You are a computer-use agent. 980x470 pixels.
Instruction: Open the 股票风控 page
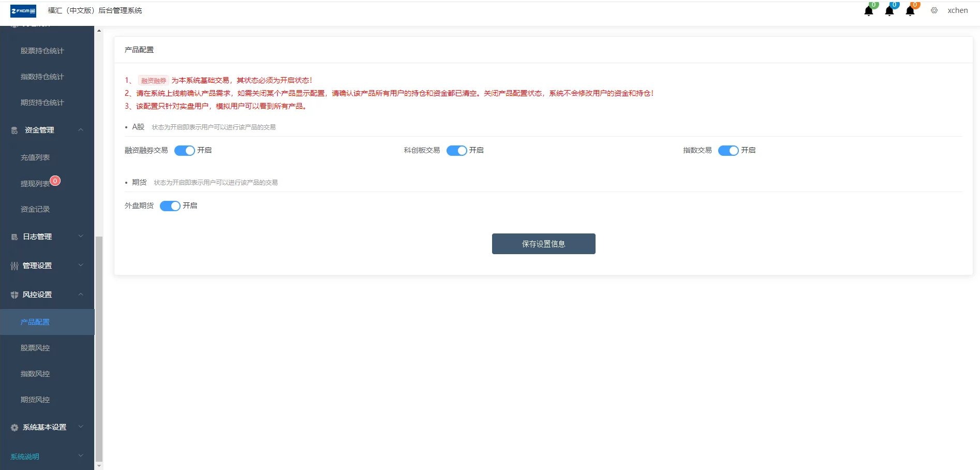coord(34,347)
